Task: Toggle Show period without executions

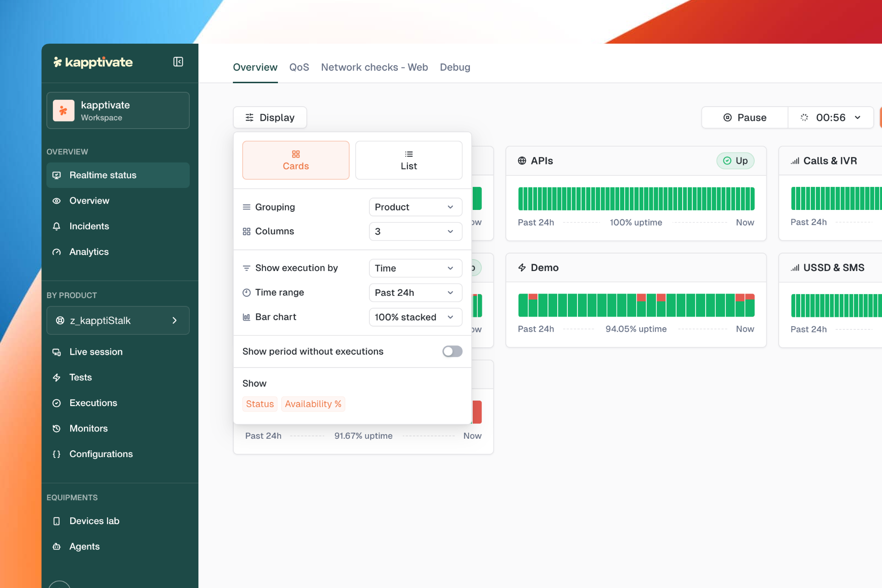Action: pos(452,351)
